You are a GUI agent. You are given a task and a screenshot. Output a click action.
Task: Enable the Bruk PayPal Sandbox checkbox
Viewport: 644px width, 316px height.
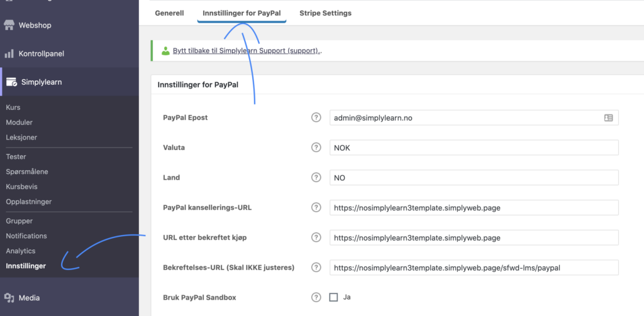pos(334,297)
